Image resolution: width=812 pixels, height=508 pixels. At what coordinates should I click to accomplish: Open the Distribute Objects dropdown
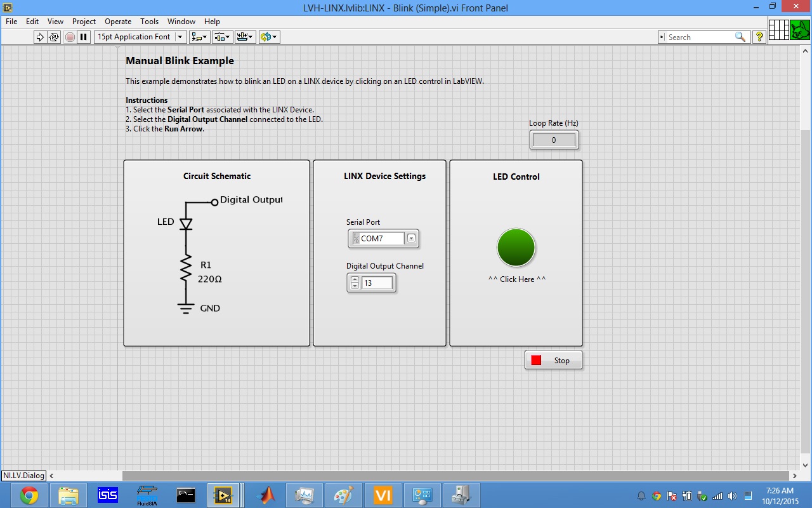click(x=223, y=37)
